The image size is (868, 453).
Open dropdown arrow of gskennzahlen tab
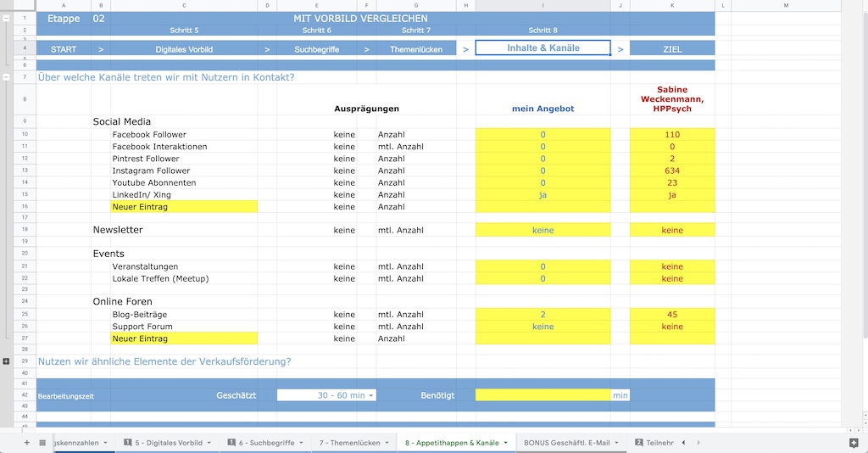[x=105, y=443]
